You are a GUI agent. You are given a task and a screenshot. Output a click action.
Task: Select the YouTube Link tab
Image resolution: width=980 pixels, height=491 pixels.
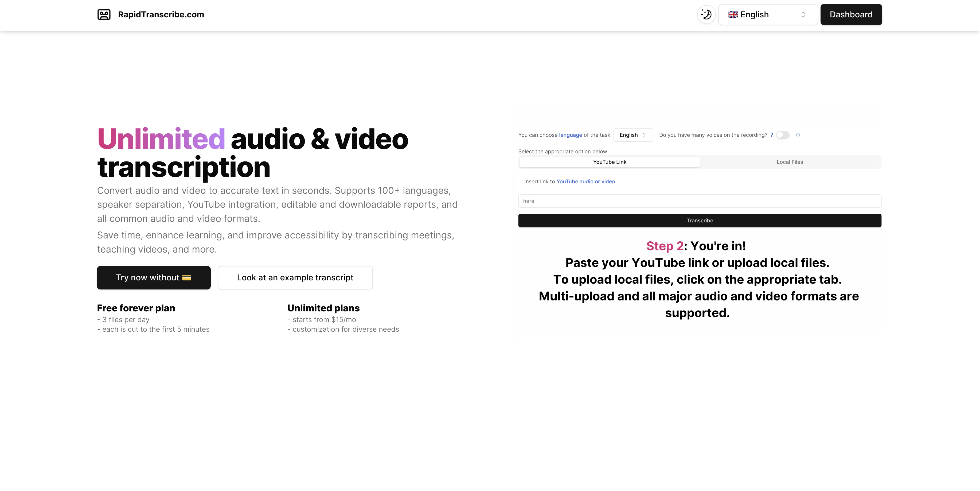610,162
